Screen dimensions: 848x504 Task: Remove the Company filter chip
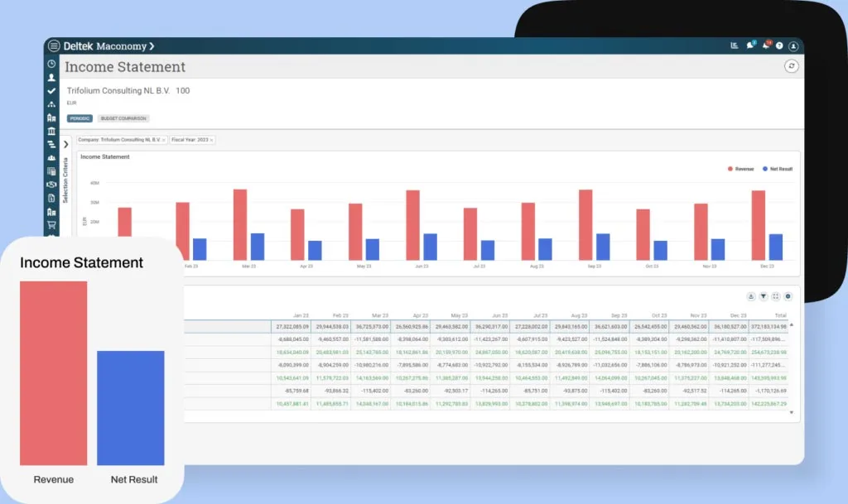point(164,141)
